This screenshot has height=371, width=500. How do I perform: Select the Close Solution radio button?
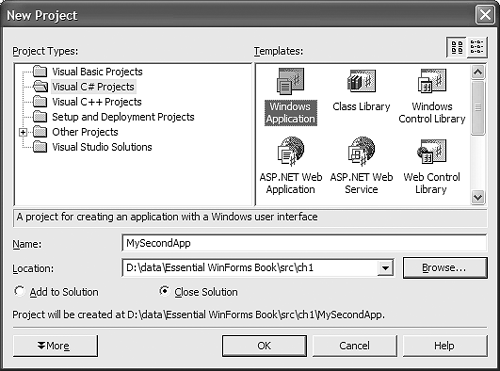pyautogui.click(x=164, y=291)
